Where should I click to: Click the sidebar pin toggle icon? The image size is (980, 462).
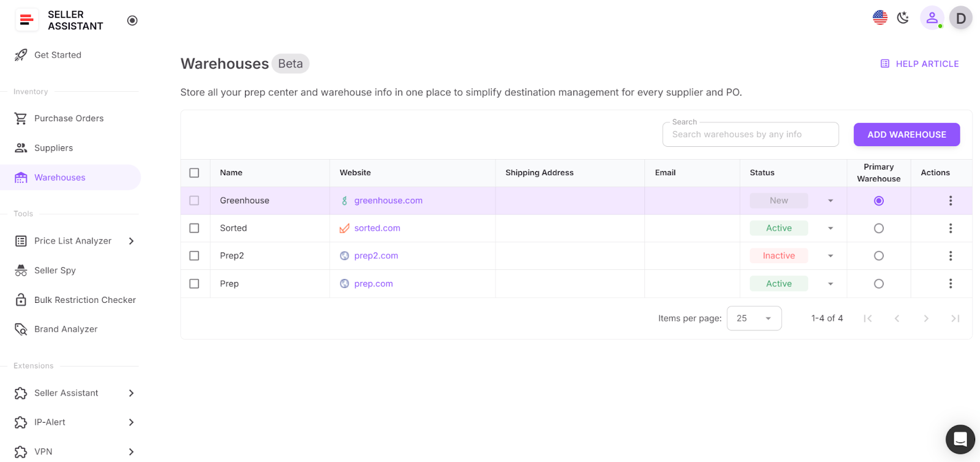pos(132,21)
